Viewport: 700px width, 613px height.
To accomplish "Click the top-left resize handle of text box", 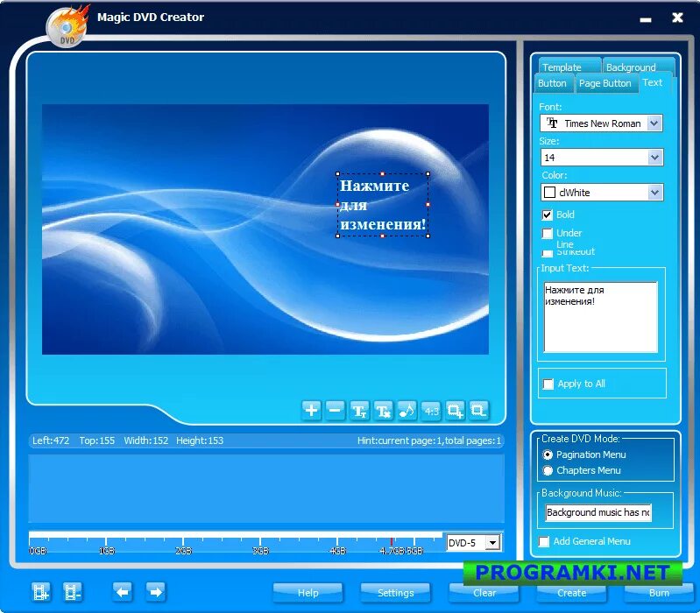I will (337, 174).
